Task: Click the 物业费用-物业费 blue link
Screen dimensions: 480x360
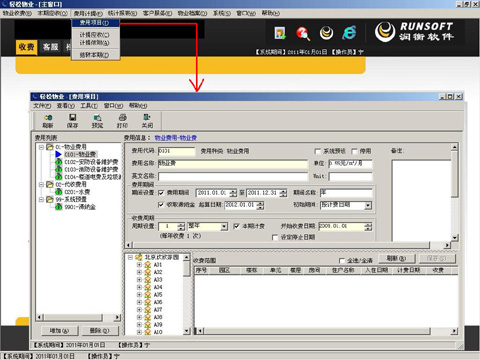Action: tap(176, 138)
